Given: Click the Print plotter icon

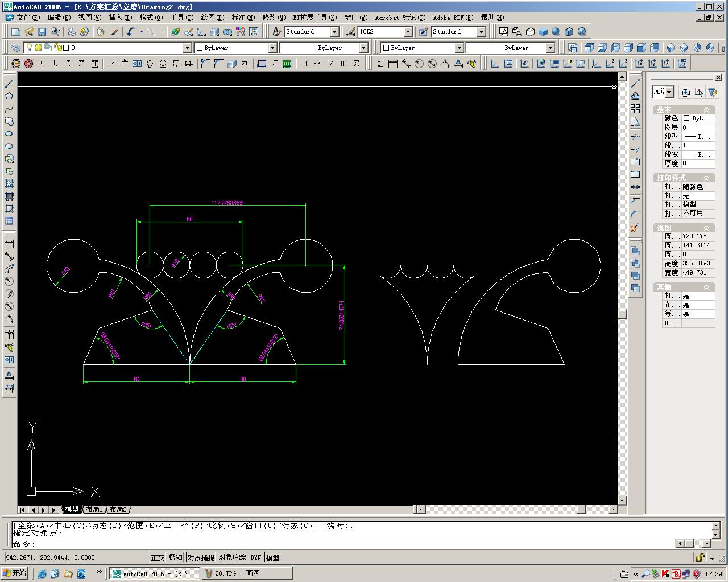Looking at the screenshot, I should 72,32.
